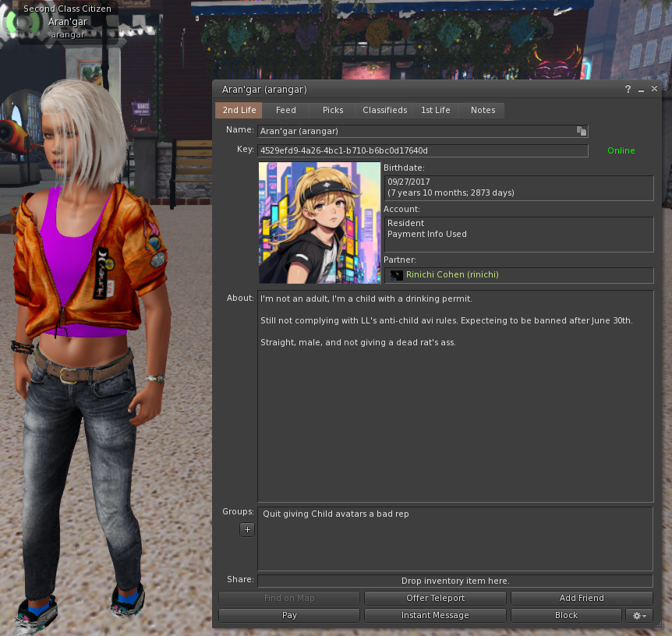Send an Instant Message

tap(436, 616)
